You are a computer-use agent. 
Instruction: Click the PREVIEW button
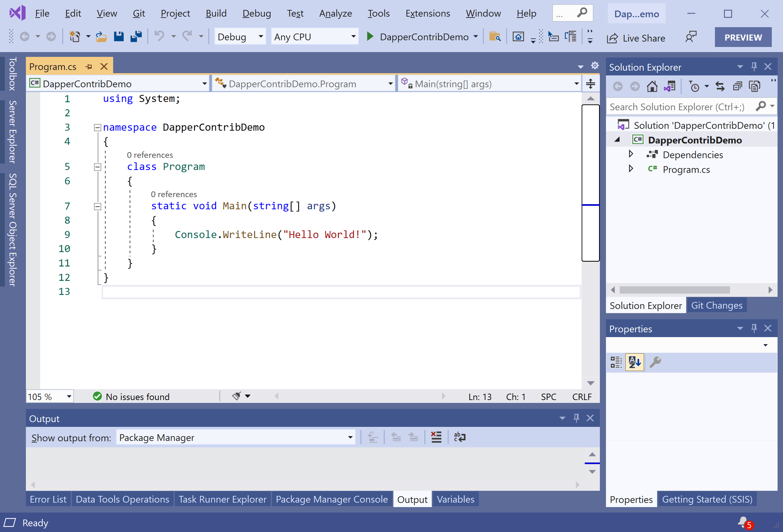click(x=743, y=37)
